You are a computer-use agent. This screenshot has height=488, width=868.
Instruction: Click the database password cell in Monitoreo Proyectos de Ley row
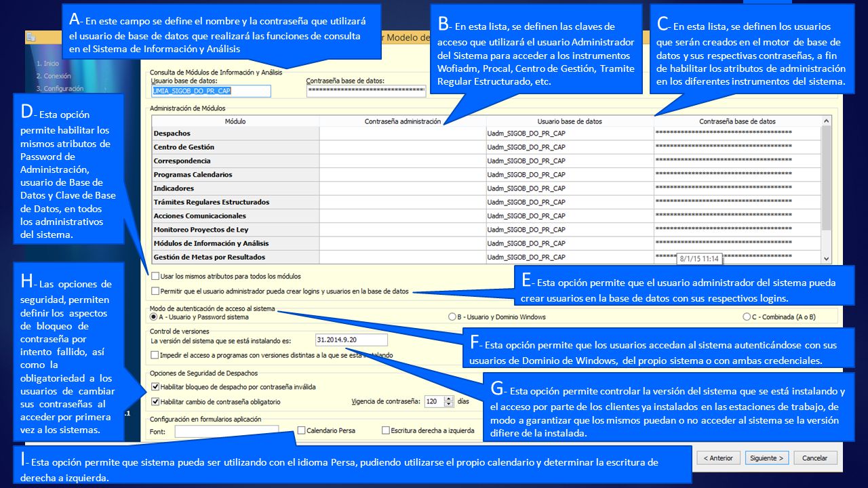(x=738, y=230)
